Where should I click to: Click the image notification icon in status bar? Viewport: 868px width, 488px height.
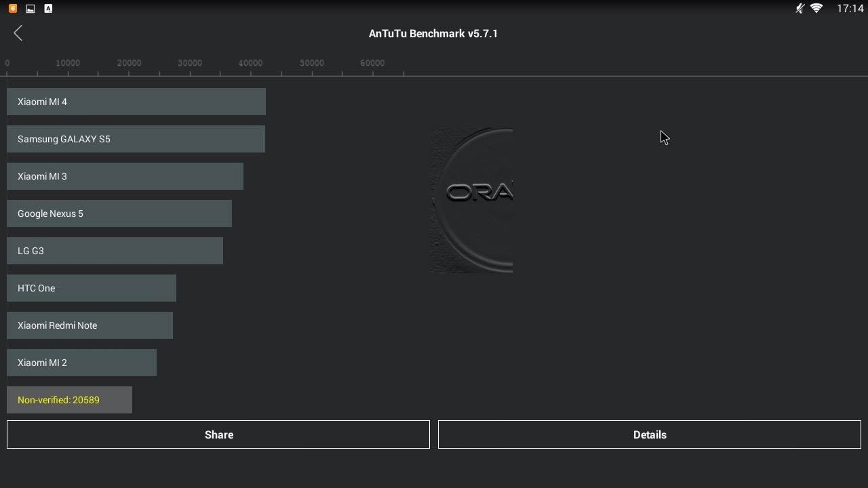click(x=30, y=9)
